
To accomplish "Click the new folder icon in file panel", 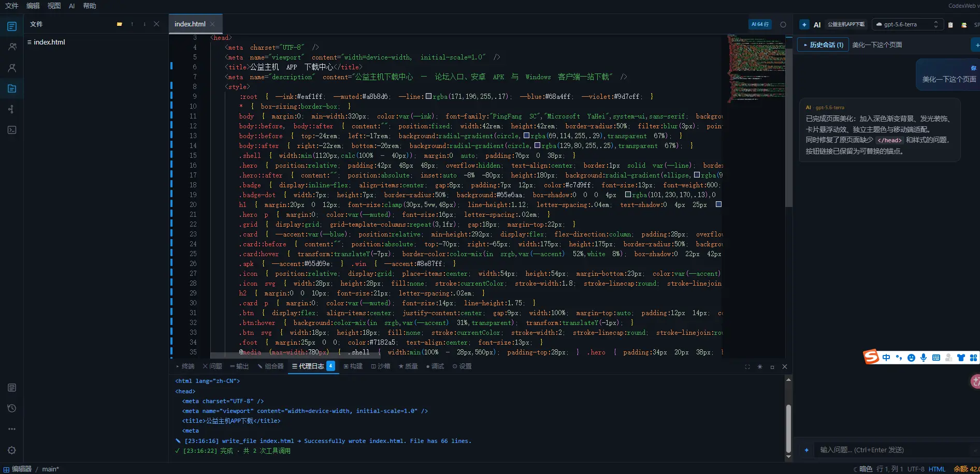I will point(120,24).
